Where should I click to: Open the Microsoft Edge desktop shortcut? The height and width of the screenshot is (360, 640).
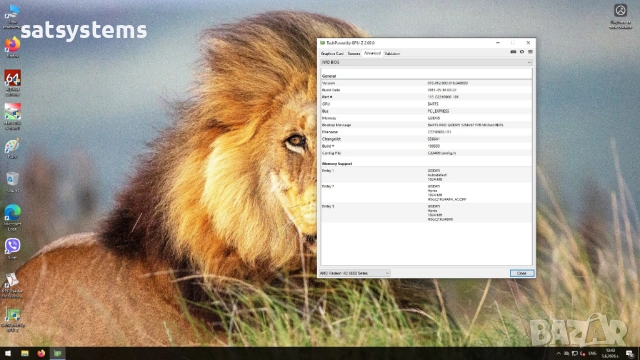(x=12, y=218)
